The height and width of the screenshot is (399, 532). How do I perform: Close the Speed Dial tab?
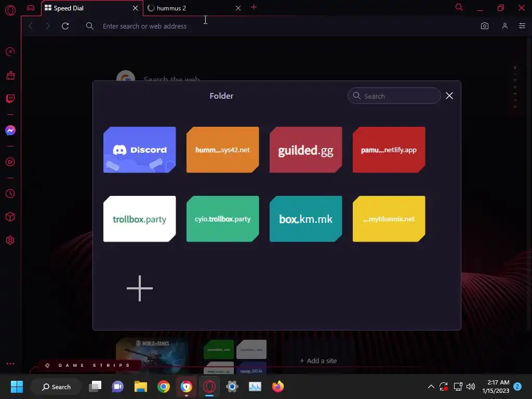pyautogui.click(x=136, y=8)
